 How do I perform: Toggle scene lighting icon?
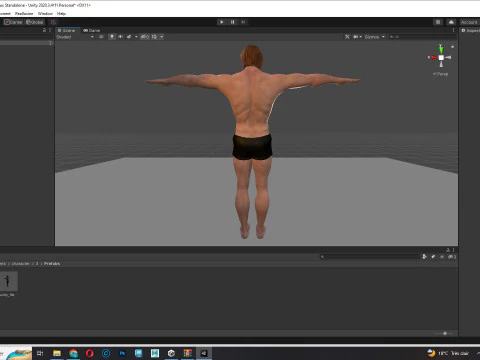(x=112, y=37)
